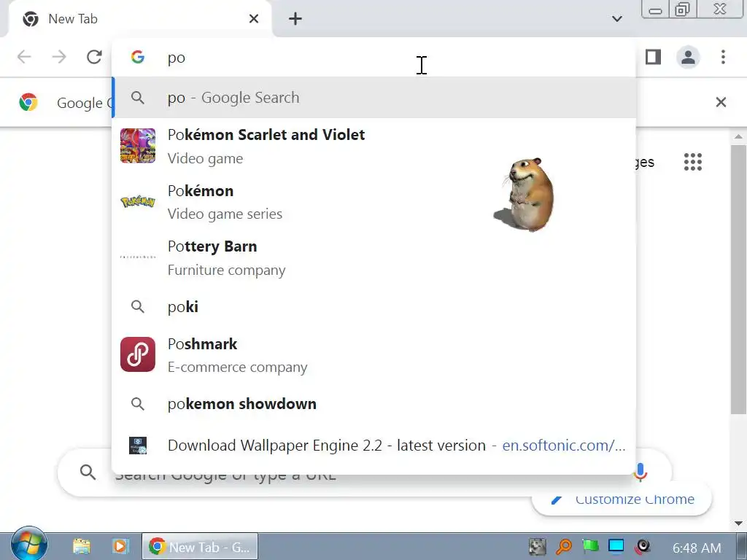This screenshot has width=747, height=560.
Task: Click the webcam tray icon
Action: (643, 547)
